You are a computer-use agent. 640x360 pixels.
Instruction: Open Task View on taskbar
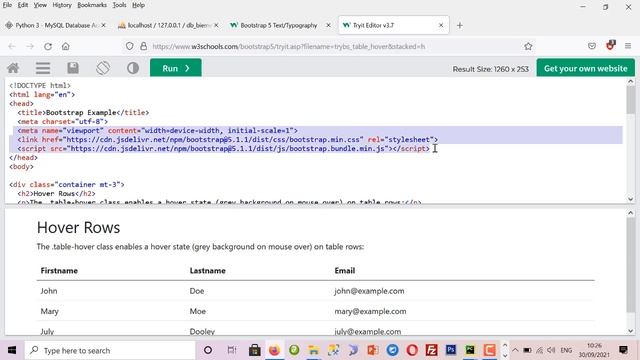coord(232,350)
